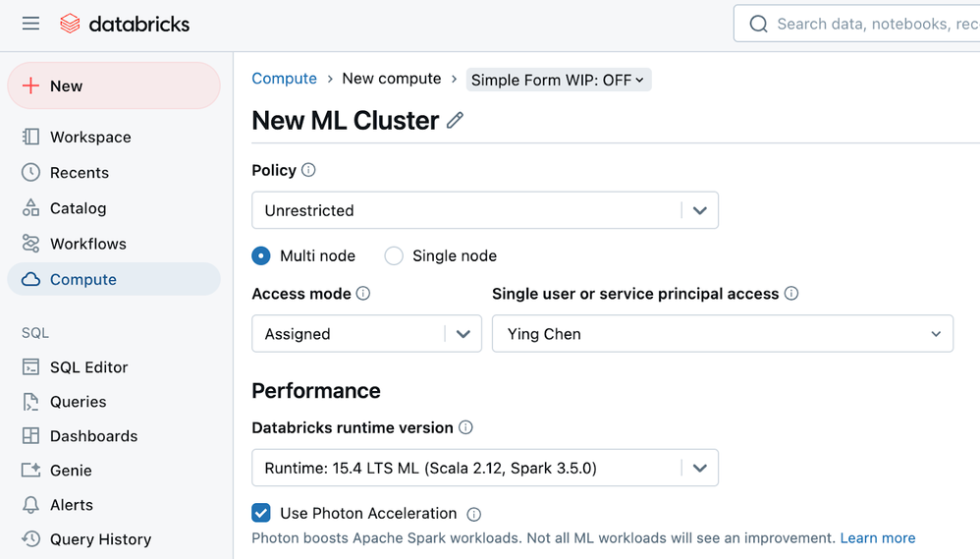Click the pencil icon to rename cluster
Image resolution: width=980 pixels, height=559 pixels.
point(455,121)
